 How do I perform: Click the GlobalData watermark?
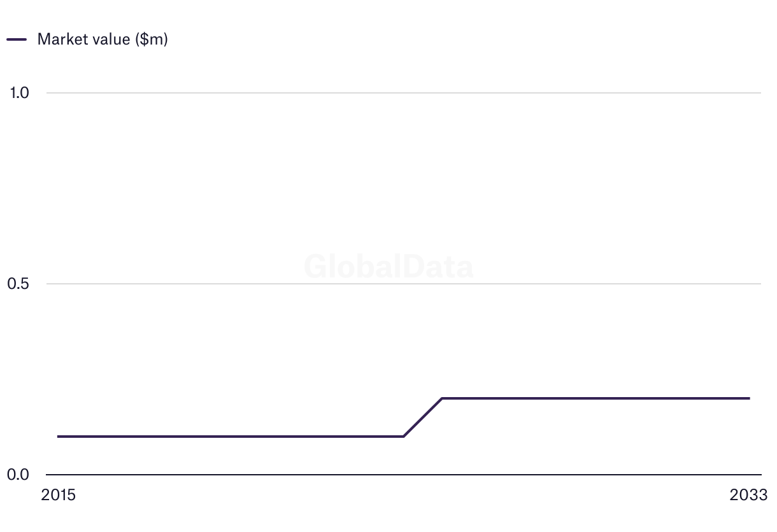(388, 267)
